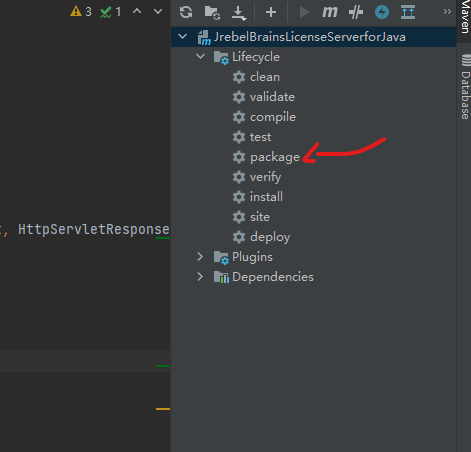Click the typo check indicator showing 1

click(x=110, y=12)
